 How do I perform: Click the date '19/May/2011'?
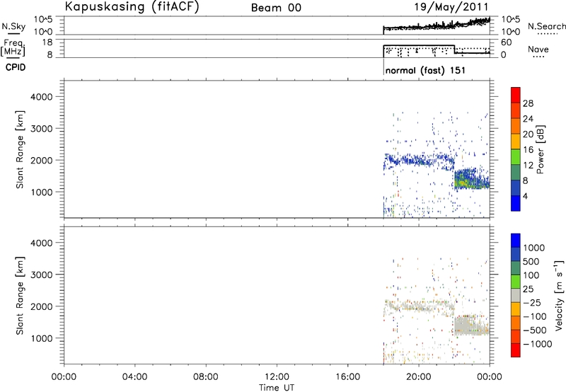(x=451, y=7)
